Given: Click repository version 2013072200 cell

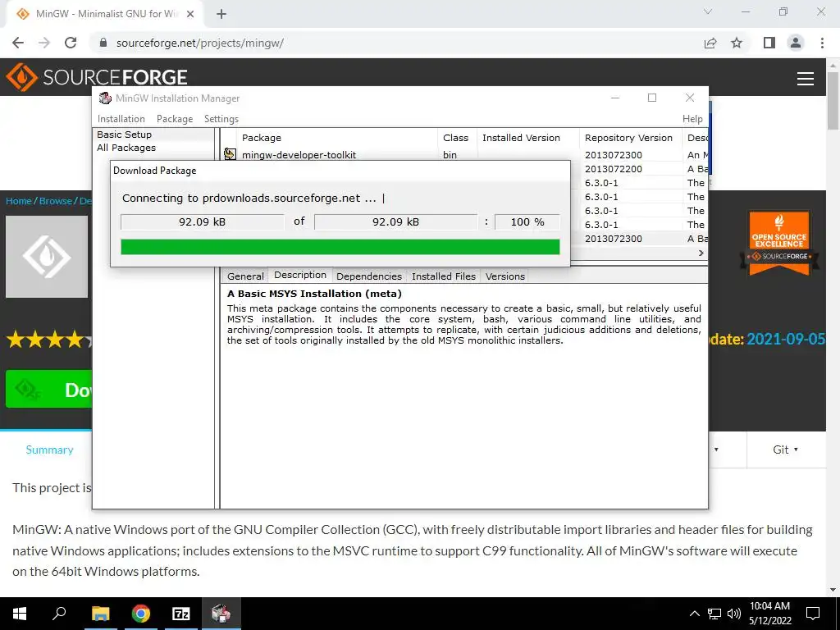Looking at the screenshot, I should pyautogui.click(x=614, y=169).
